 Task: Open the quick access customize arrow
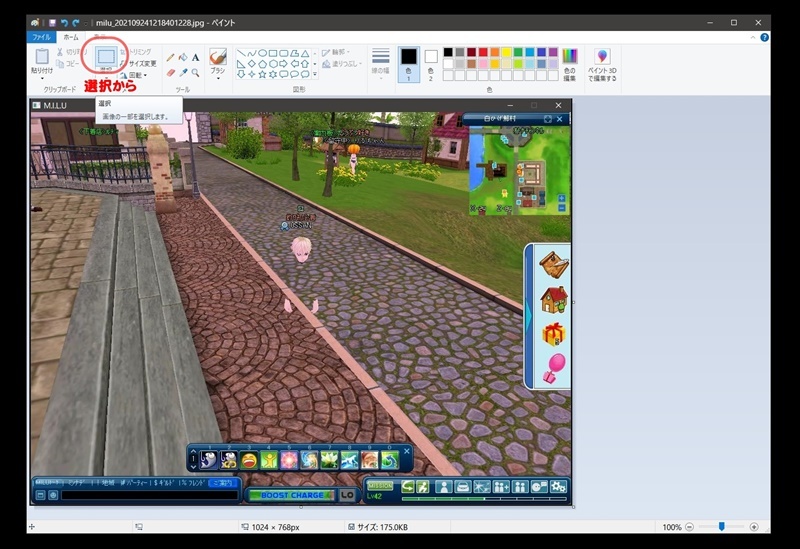tap(86, 23)
